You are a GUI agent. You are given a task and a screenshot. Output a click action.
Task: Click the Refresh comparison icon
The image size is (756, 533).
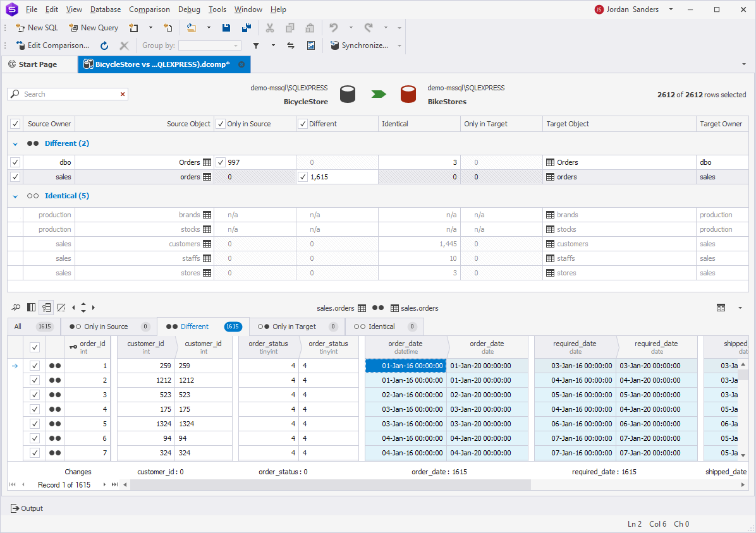pos(105,45)
